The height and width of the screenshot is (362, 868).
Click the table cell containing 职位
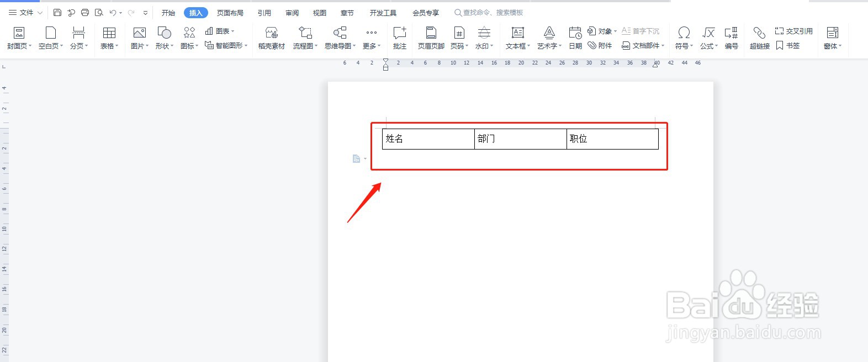coord(613,139)
